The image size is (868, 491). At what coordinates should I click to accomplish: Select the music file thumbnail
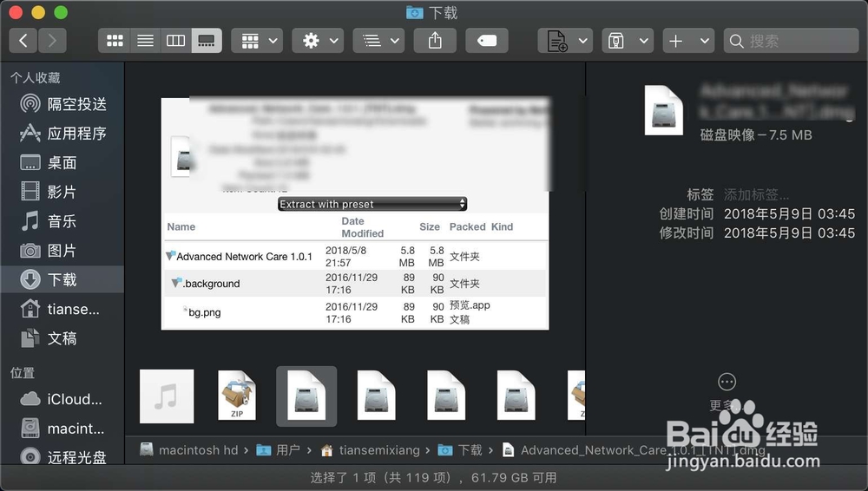click(167, 396)
